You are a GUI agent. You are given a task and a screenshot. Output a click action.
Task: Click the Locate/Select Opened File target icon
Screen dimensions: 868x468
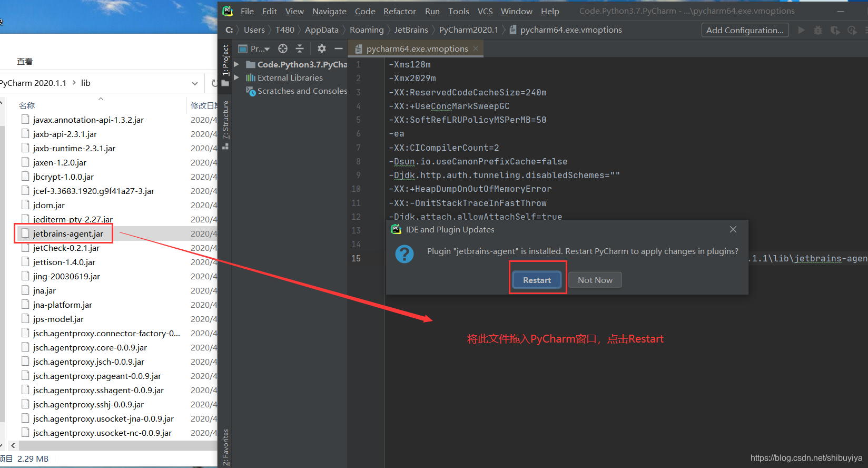click(283, 48)
